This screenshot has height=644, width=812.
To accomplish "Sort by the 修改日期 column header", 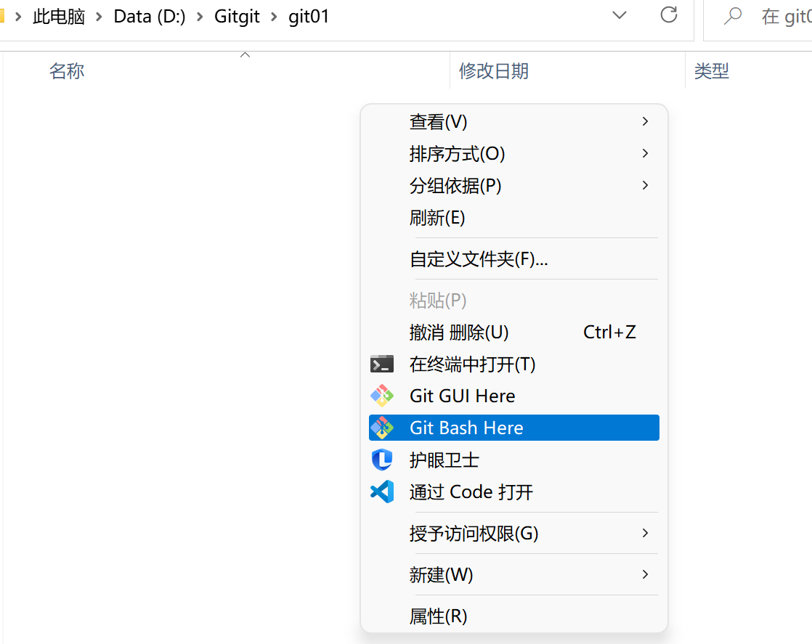I will 494,70.
